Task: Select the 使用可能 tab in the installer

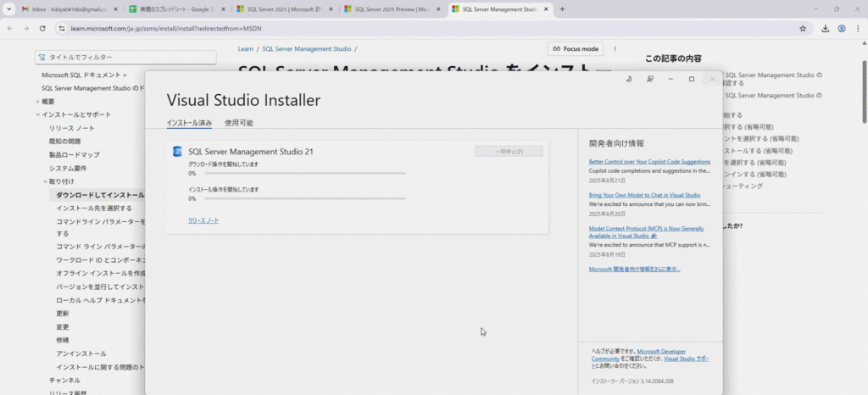Action: pyautogui.click(x=238, y=123)
